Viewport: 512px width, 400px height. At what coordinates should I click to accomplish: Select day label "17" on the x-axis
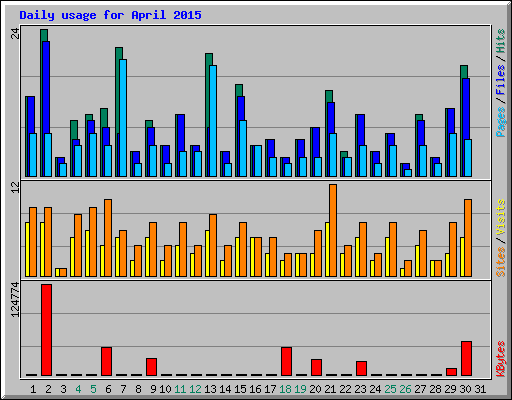[x=270, y=389]
